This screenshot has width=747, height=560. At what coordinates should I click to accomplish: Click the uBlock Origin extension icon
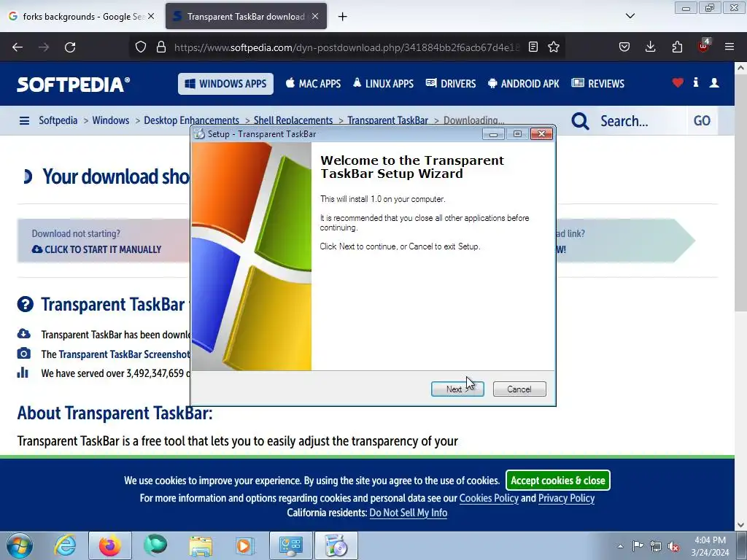(x=703, y=46)
